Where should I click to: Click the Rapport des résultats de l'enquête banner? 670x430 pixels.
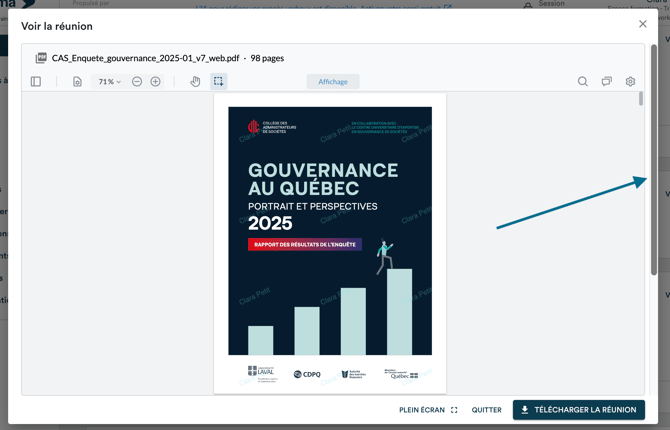pyautogui.click(x=304, y=244)
